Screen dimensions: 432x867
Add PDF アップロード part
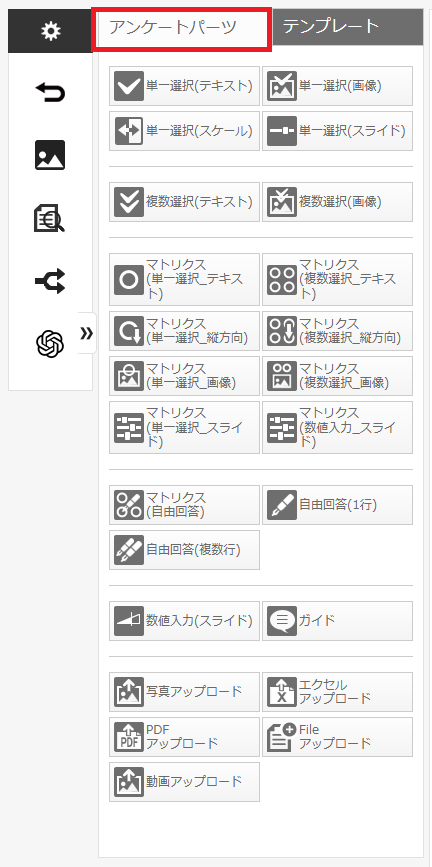pyautogui.click(x=184, y=737)
